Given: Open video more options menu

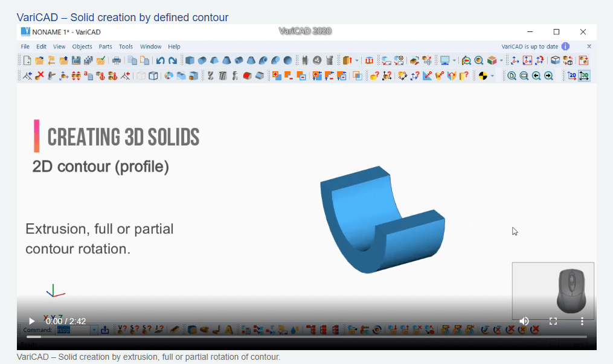Looking at the screenshot, I should (582, 321).
